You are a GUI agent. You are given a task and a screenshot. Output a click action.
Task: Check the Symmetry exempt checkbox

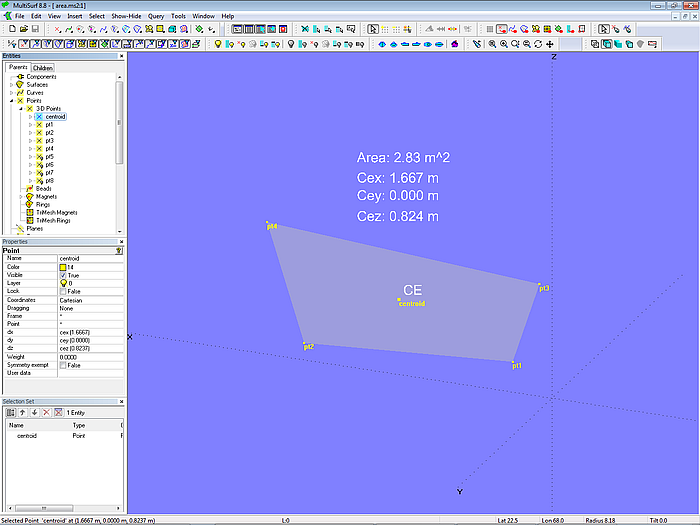pos(64,365)
